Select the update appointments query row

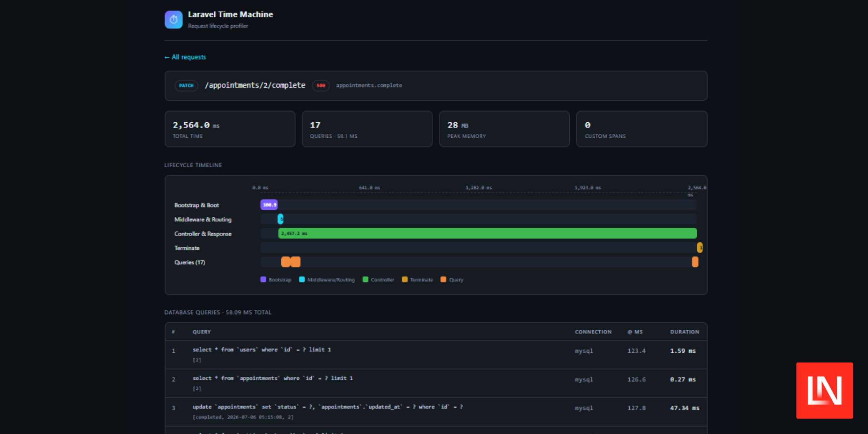pyautogui.click(x=436, y=412)
